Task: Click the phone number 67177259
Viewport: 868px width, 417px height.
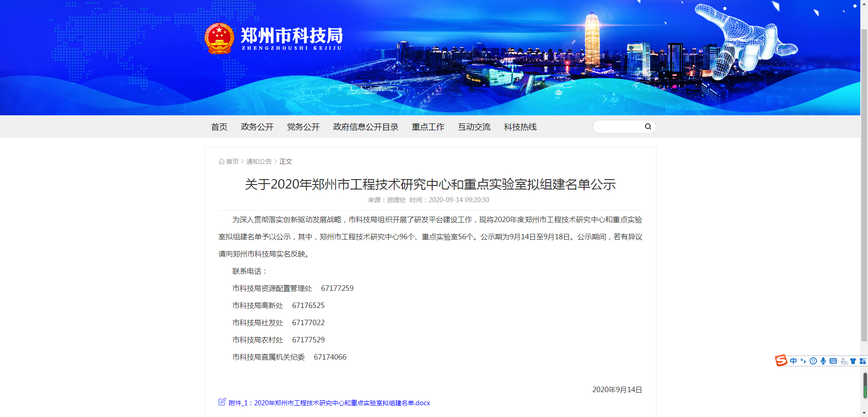Action: 337,289
